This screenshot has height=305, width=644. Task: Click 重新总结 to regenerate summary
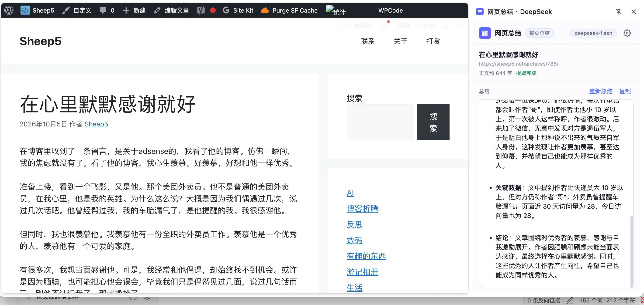(x=601, y=91)
